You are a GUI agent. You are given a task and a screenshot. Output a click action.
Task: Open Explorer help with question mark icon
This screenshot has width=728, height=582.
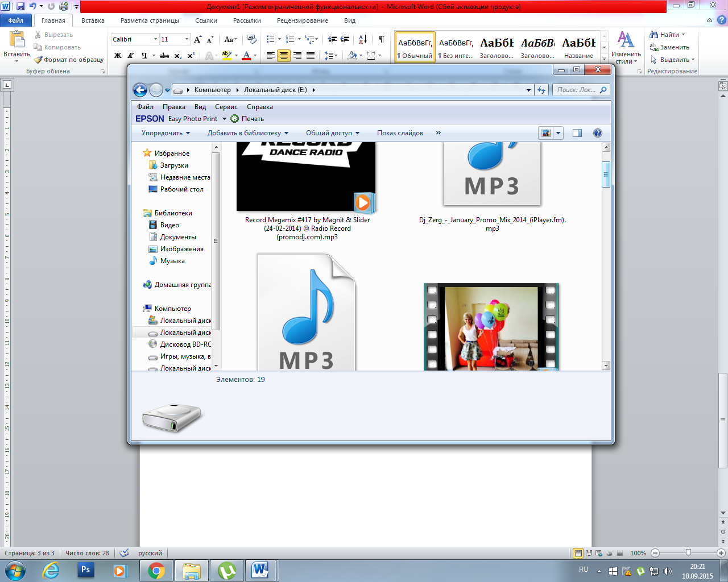click(598, 133)
